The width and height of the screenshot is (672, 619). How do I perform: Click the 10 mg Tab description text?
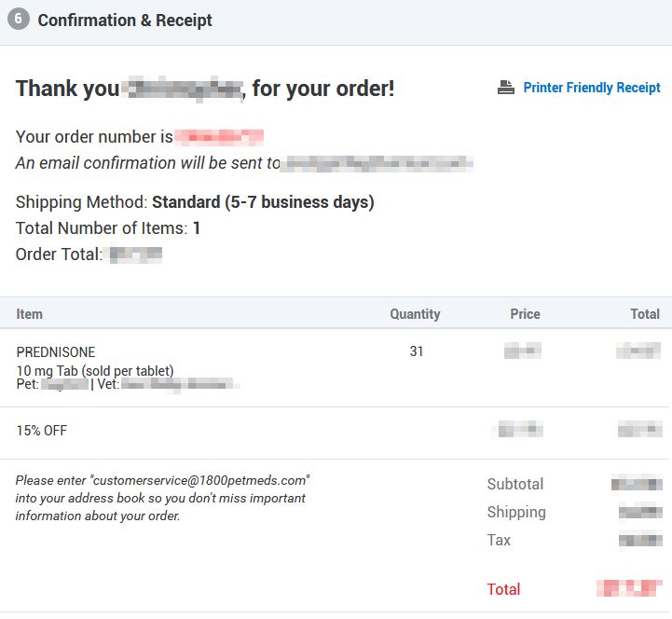point(95,370)
